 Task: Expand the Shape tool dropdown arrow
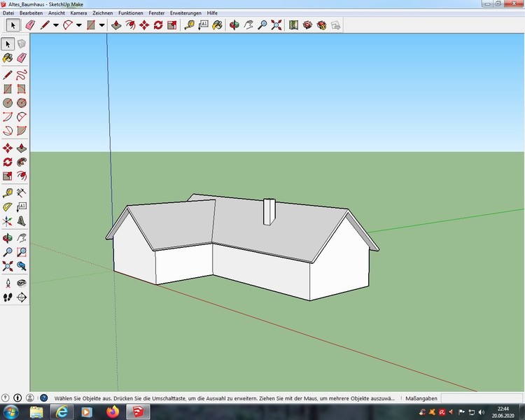101,25
